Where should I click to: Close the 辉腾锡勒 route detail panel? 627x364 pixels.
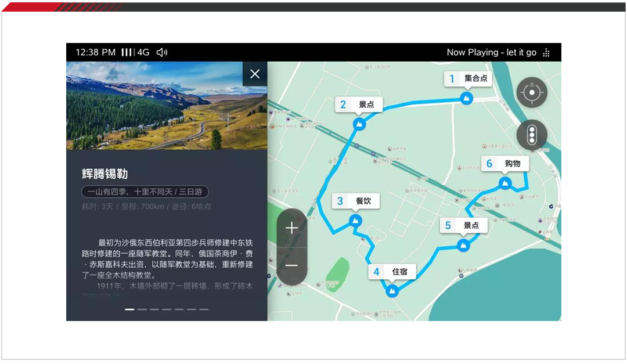click(x=255, y=74)
